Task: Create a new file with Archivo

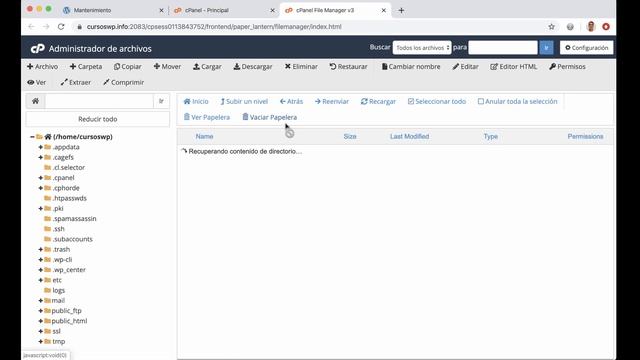Action: (x=42, y=67)
